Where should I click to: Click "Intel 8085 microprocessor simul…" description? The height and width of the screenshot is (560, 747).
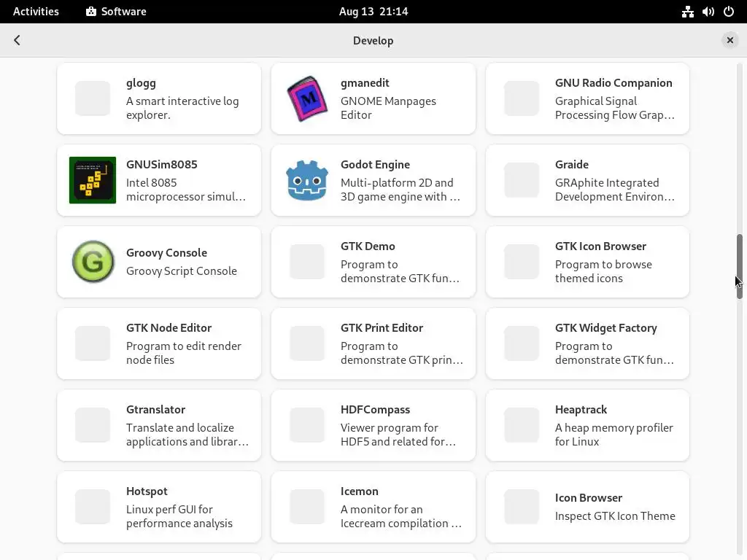click(x=186, y=190)
